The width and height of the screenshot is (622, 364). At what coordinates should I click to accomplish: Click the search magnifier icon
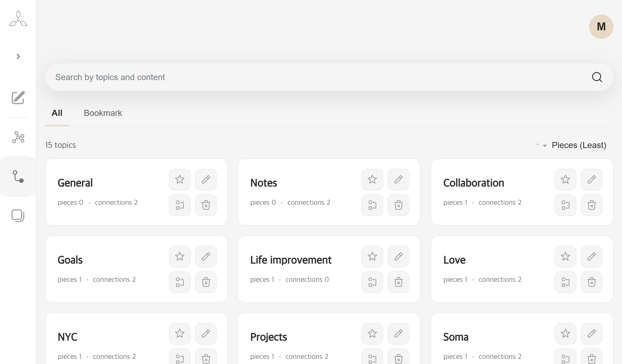pyautogui.click(x=596, y=77)
